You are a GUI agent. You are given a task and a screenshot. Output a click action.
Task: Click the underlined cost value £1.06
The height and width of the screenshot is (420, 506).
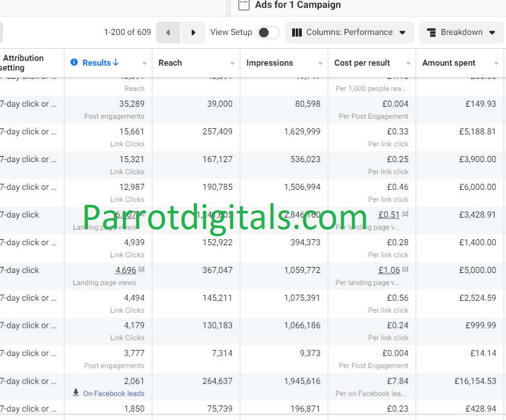389,270
